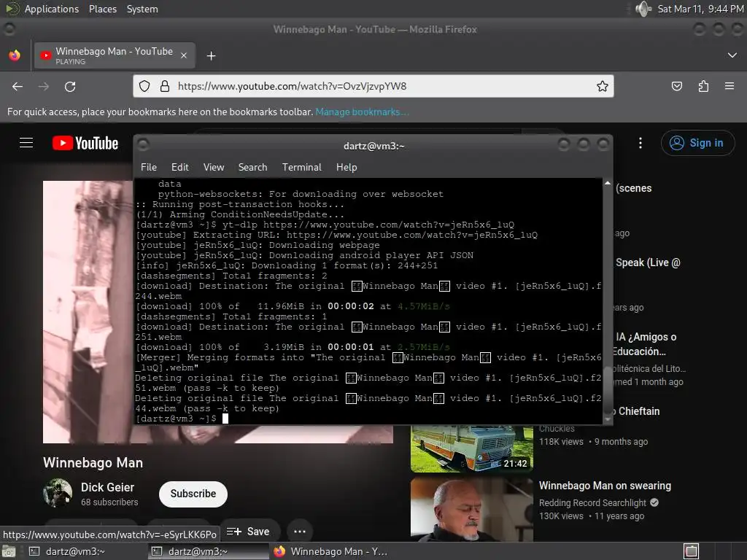Open Winnebago Man on swearing thumbnail
The width and height of the screenshot is (747, 560).
coord(471,510)
